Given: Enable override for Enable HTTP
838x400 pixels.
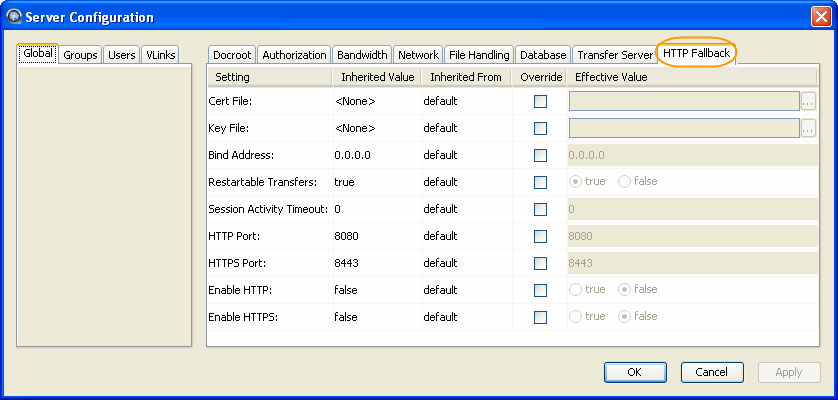Looking at the screenshot, I should pos(540,290).
